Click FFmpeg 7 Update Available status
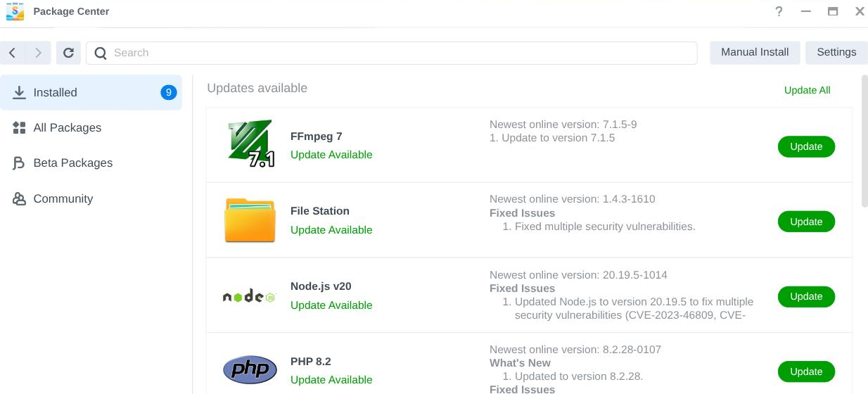Viewport: 868px width, 394px height. coord(331,155)
